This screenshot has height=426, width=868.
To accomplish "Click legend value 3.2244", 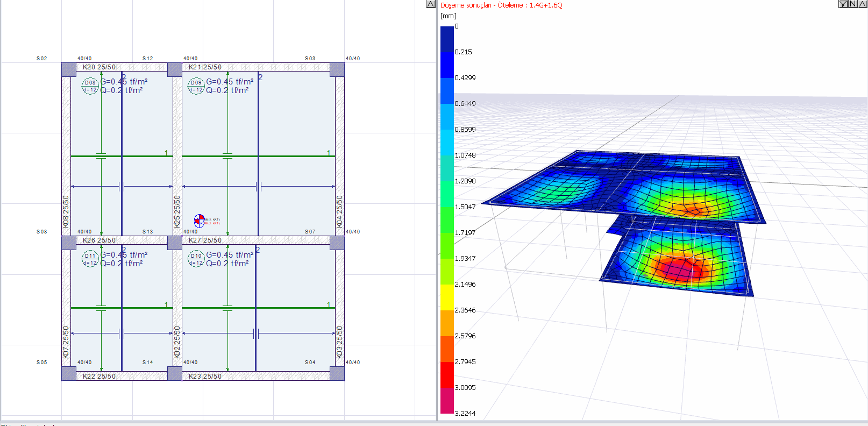I will (465, 413).
